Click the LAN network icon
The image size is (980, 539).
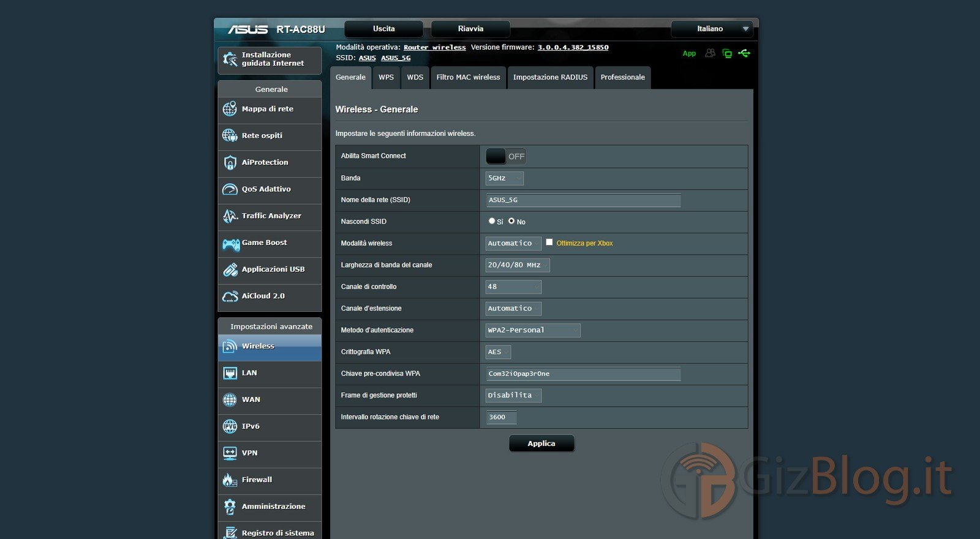click(x=230, y=373)
